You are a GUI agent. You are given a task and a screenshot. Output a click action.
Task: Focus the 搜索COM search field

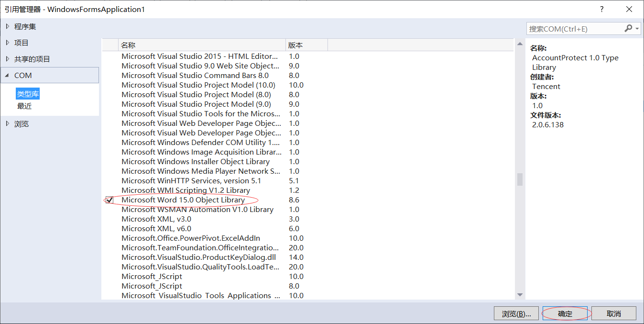tap(575, 29)
